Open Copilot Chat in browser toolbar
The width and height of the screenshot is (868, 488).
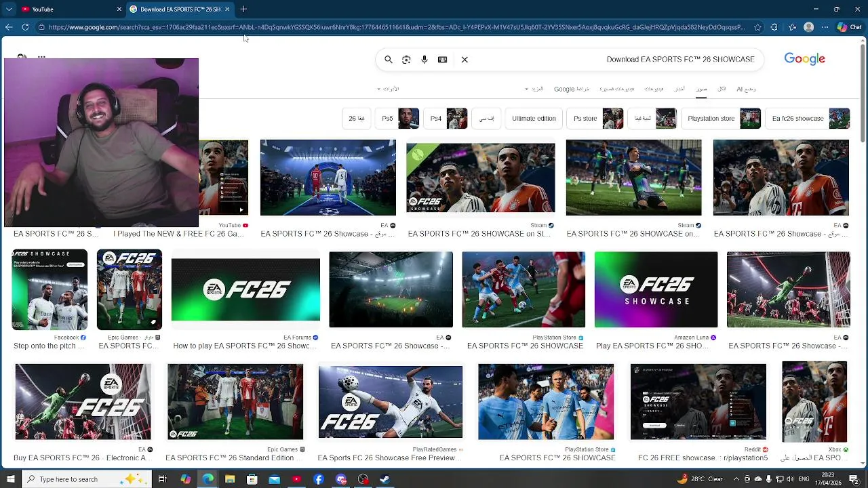pyautogui.click(x=848, y=27)
